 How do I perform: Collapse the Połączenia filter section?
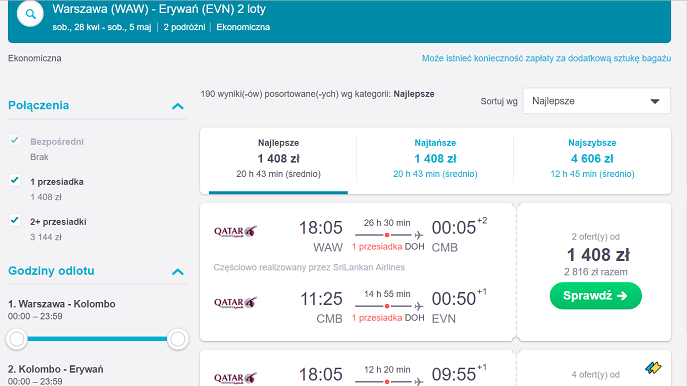pyautogui.click(x=177, y=106)
